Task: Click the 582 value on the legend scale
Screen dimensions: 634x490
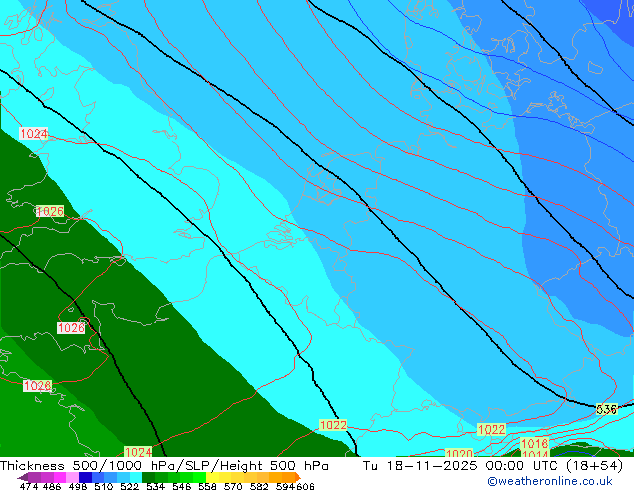Action: tap(259, 486)
